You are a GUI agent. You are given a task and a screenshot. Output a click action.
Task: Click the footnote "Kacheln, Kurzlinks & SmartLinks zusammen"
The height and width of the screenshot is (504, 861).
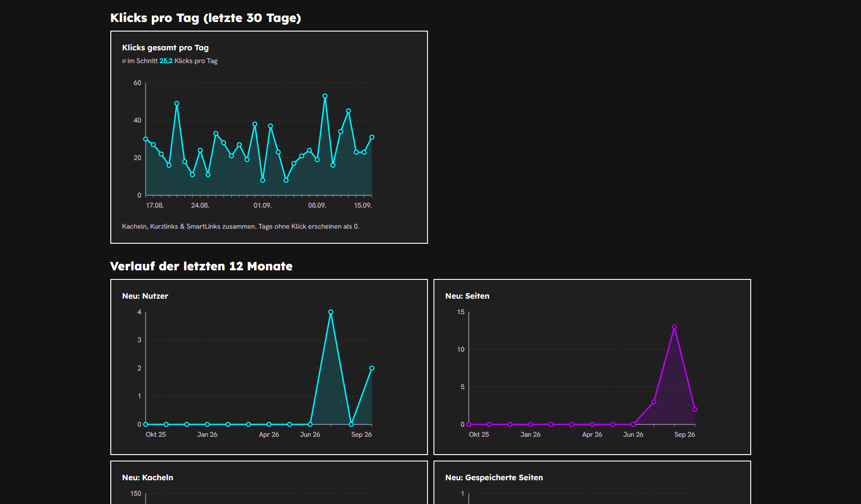189,226
